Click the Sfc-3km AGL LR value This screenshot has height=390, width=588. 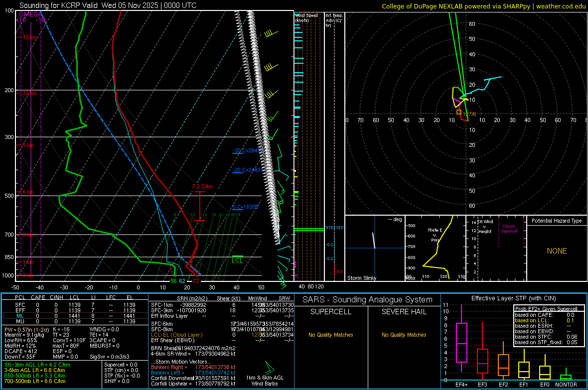37,365
